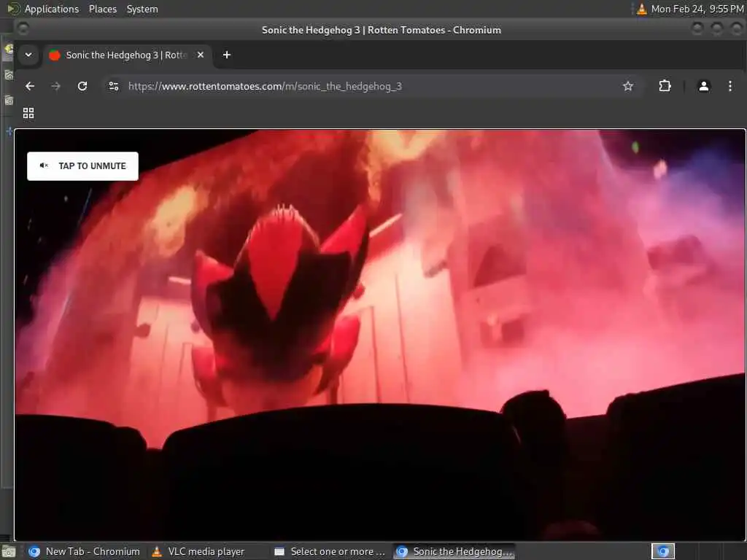Click the browser back arrow
The width and height of the screenshot is (747, 560).
pyautogui.click(x=30, y=86)
